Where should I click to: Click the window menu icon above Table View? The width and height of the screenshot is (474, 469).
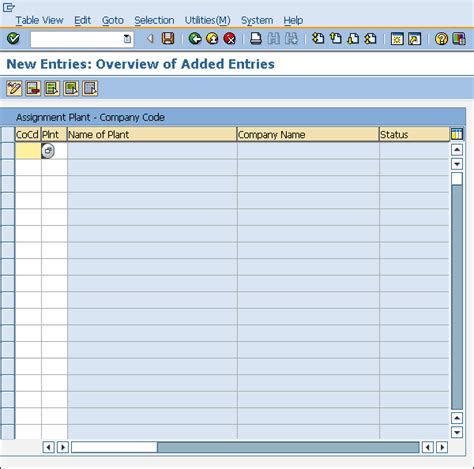click(8, 7)
